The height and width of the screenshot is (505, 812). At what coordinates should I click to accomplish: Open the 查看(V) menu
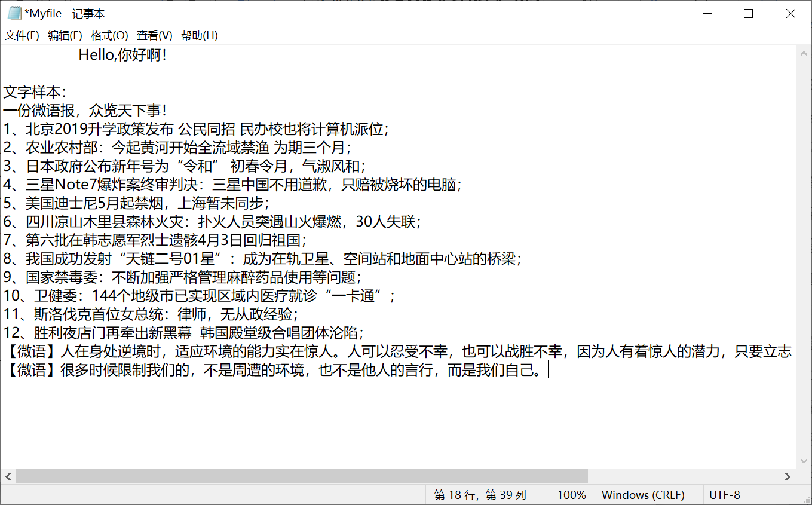pyautogui.click(x=155, y=36)
